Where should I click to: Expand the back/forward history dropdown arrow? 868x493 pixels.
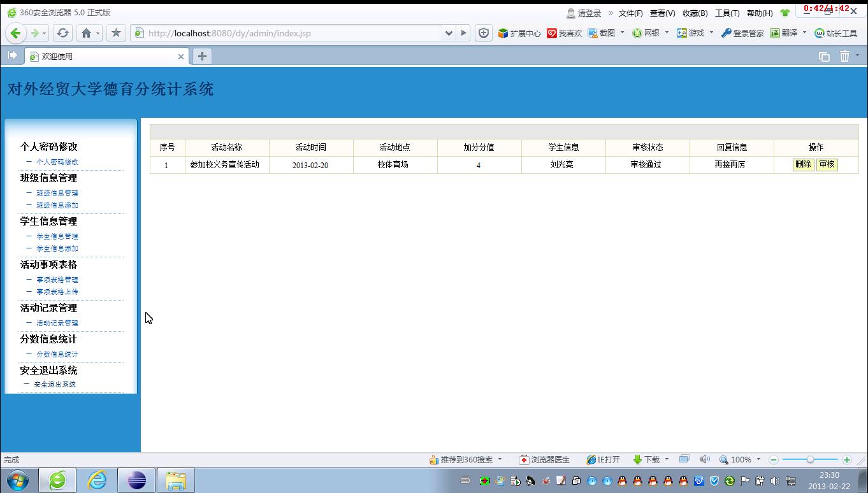coord(44,33)
